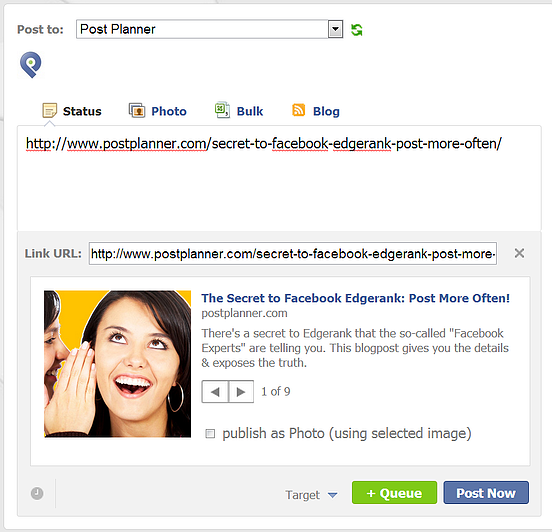
Task: Click the Blog RSS feed icon
Action: click(x=299, y=110)
